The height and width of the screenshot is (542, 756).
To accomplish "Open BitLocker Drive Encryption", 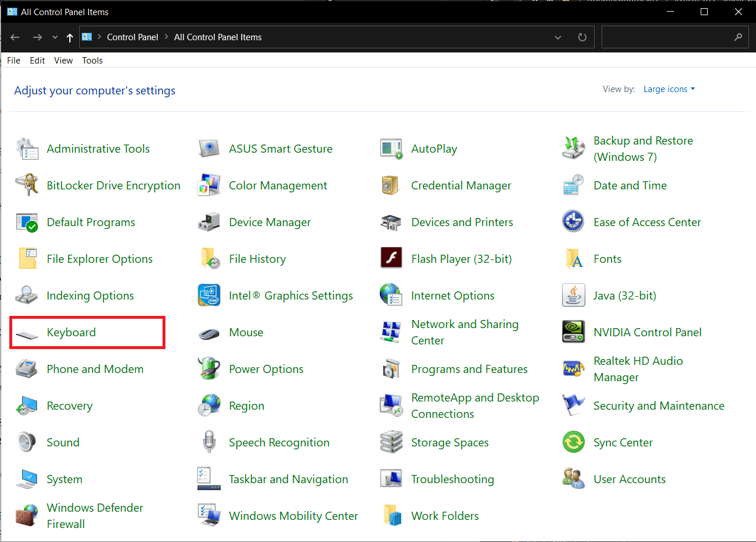I will click(x=113, y=185).
